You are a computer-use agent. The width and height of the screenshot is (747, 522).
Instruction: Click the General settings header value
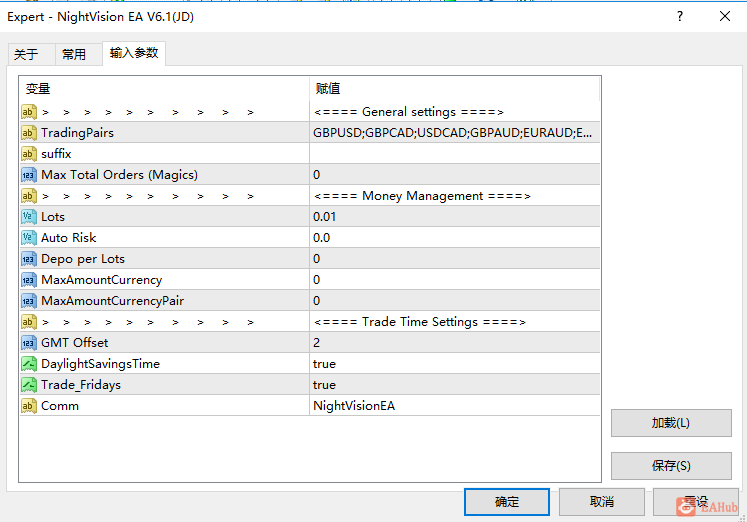pyautogui.click(x=409, y=112)
